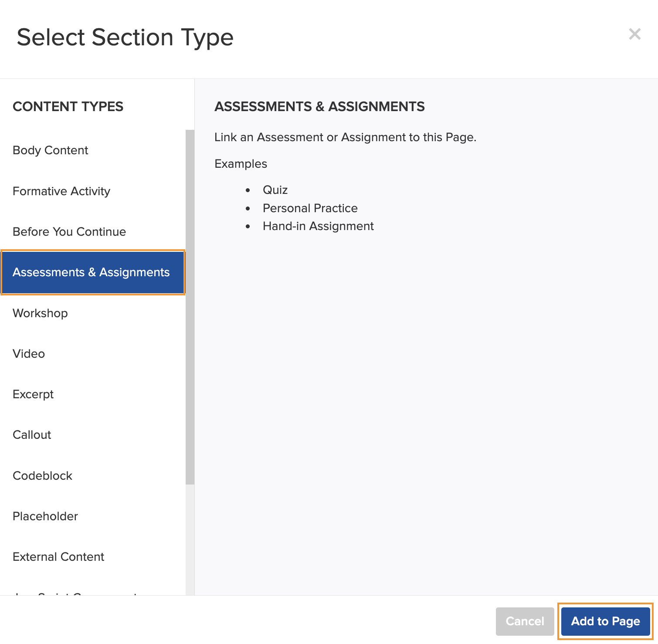Image resolution: width=658 pixels, height=644 pixels.
Task: Select the Excerpt section type
Action: click(x=33, y=394)
